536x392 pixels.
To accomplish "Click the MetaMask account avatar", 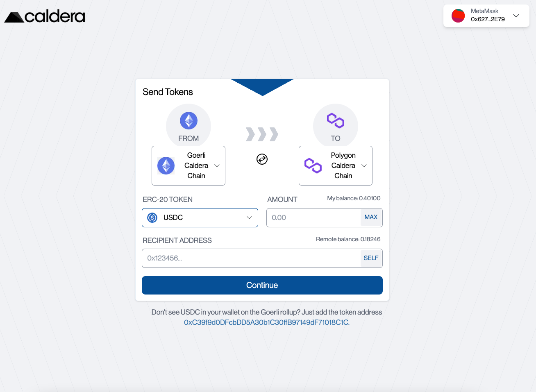I will pyautogui.click(x=458, y=16).
